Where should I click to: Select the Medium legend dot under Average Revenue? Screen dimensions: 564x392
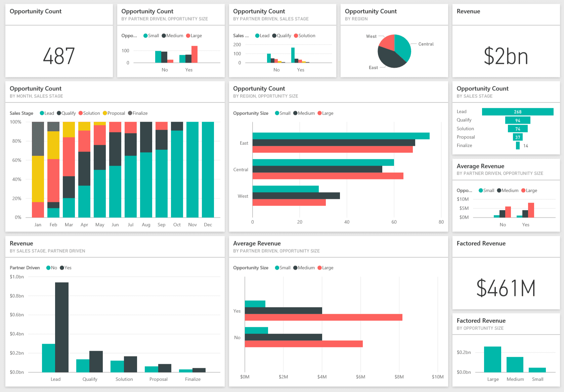click(x=499, y=190)
